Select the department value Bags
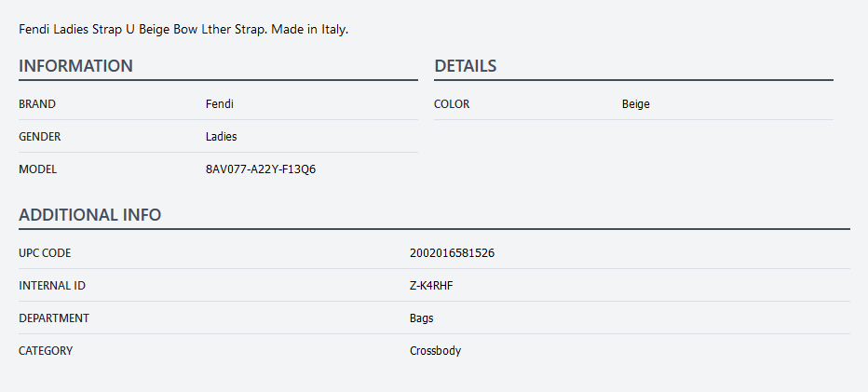Screen dimensions: 868x392 coord(422,318)
